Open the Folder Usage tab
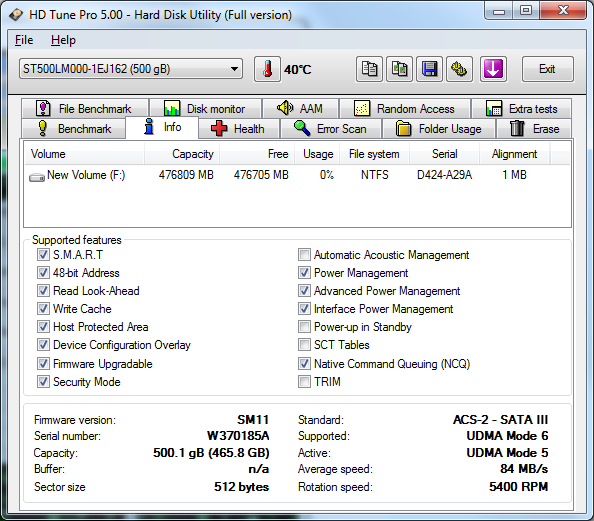The image size is (594, 521). click(439, 129)
